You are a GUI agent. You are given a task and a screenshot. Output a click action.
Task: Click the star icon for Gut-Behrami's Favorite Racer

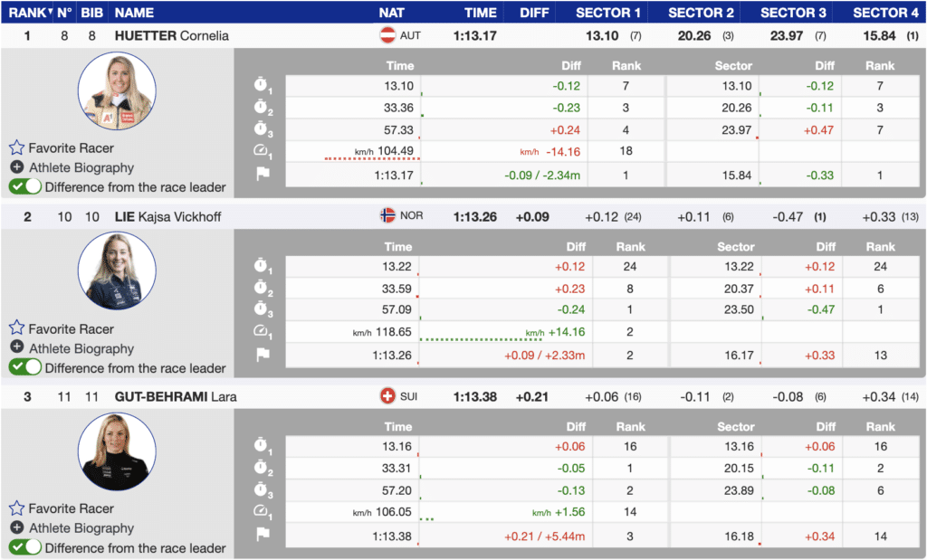16,508
